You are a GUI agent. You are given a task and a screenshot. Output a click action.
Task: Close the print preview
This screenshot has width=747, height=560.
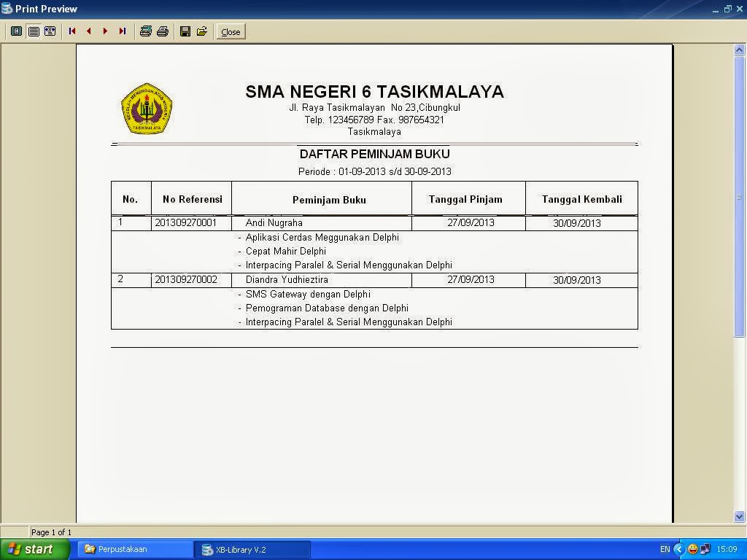click(230, 31)
